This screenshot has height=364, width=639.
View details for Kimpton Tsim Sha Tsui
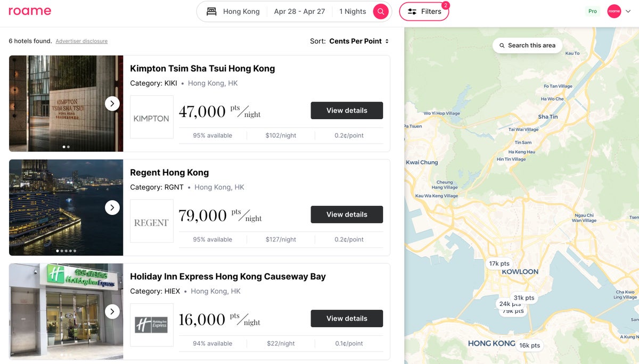coord(347,111)
